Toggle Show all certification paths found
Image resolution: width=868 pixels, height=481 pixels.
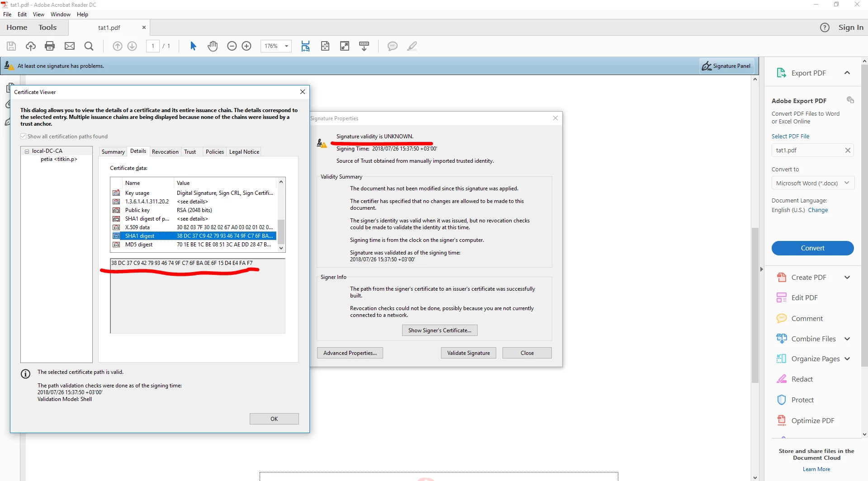click(x=23, y=137)
